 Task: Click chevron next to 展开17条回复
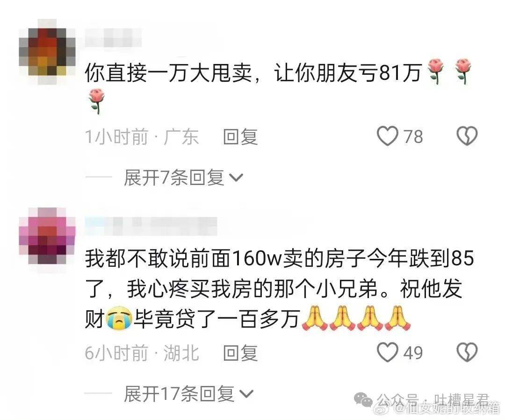pyautogui.click(x=246, y=394)
